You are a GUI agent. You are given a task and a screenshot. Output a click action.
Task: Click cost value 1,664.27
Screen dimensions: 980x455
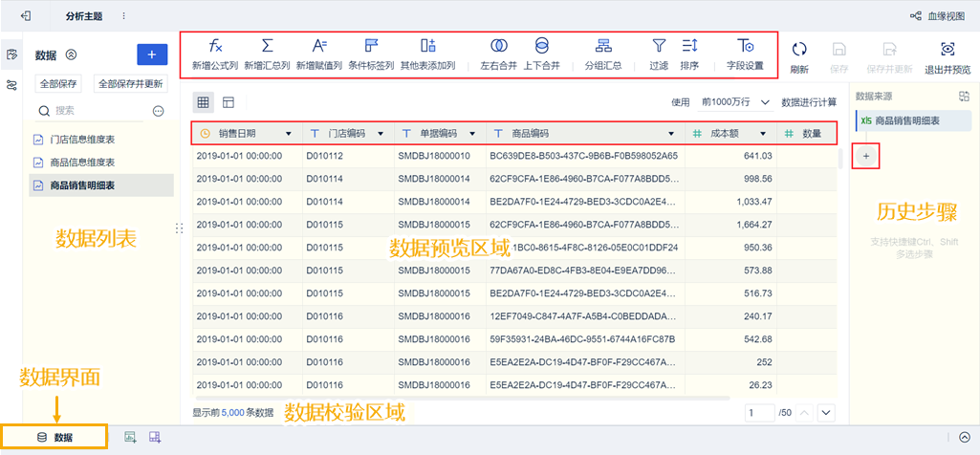[x=754, y=225]
